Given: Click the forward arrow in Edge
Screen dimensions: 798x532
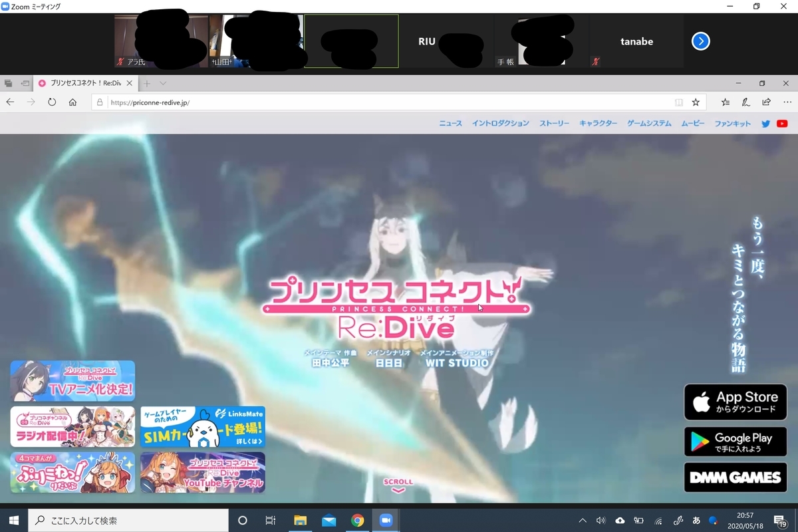Looking at the screenshot, I should pyautogui.click(x=31, y=102).
